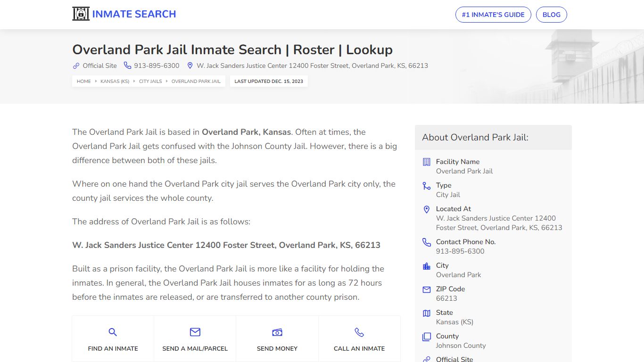Click the jail cell logo icon
Viewport: 644px width, 362px height.
click(81, 14)
